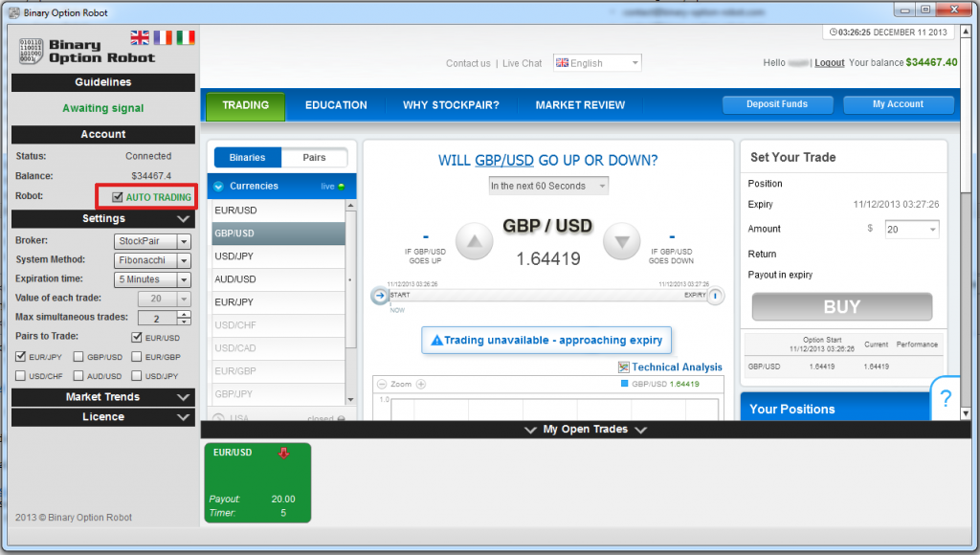The width and height of the screenshot is (980, 555).
Task: Open the EDUCATION tab
Action: tap(336, 105)
